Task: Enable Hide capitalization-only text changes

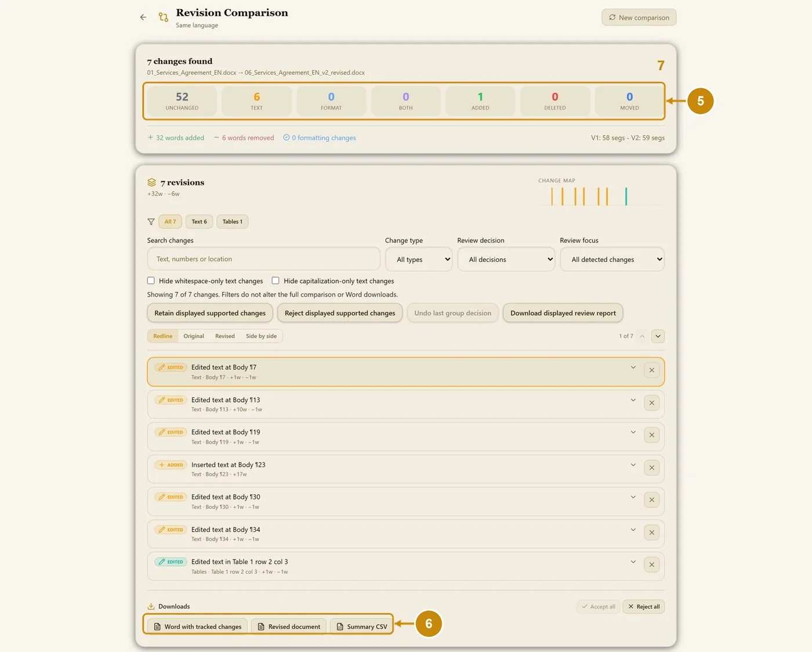Action: pyautogui.click(x=275, y=281)
